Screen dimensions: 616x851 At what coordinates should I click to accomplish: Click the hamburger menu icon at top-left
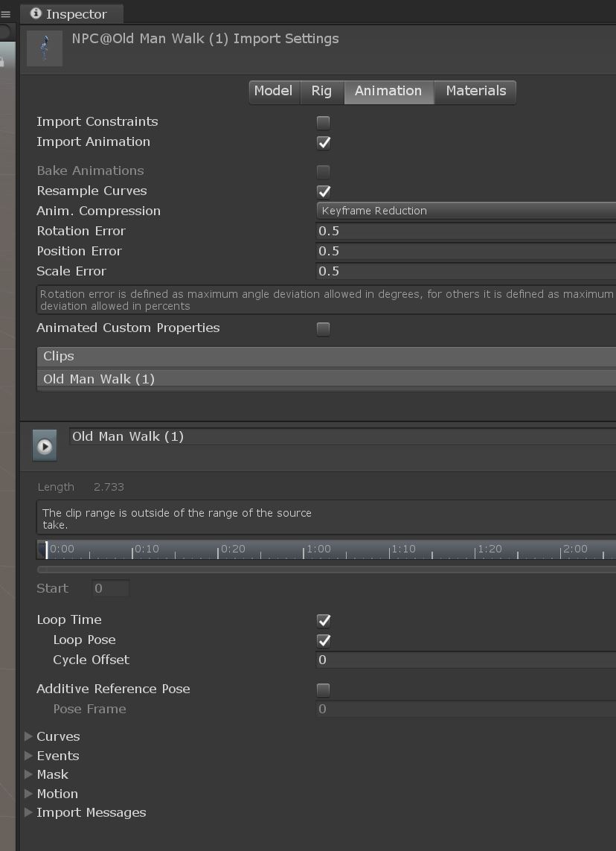coord(5,14)
